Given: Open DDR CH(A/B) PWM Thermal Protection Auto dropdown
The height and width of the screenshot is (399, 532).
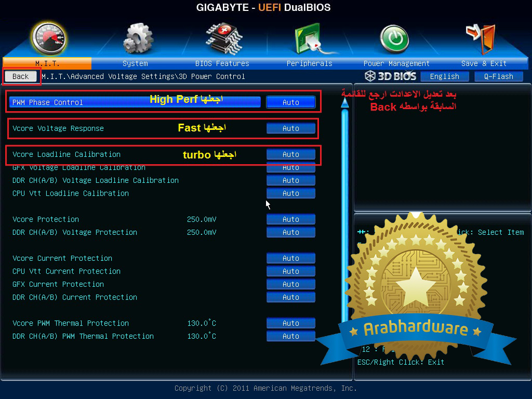Looking at the screenshot, I should [x=291, y=336].
